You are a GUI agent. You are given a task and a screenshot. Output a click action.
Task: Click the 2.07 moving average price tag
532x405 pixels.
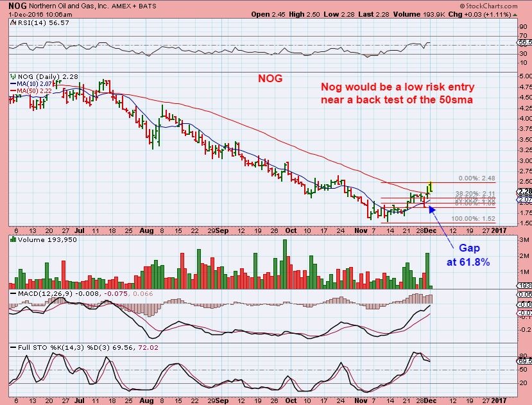coord(524,200)
